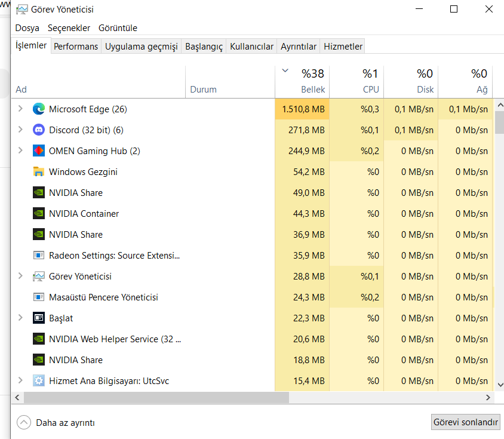
Task: Click the horizontal scrollbar right arrow
Action: pyautogui.click(x=488, y=398)
